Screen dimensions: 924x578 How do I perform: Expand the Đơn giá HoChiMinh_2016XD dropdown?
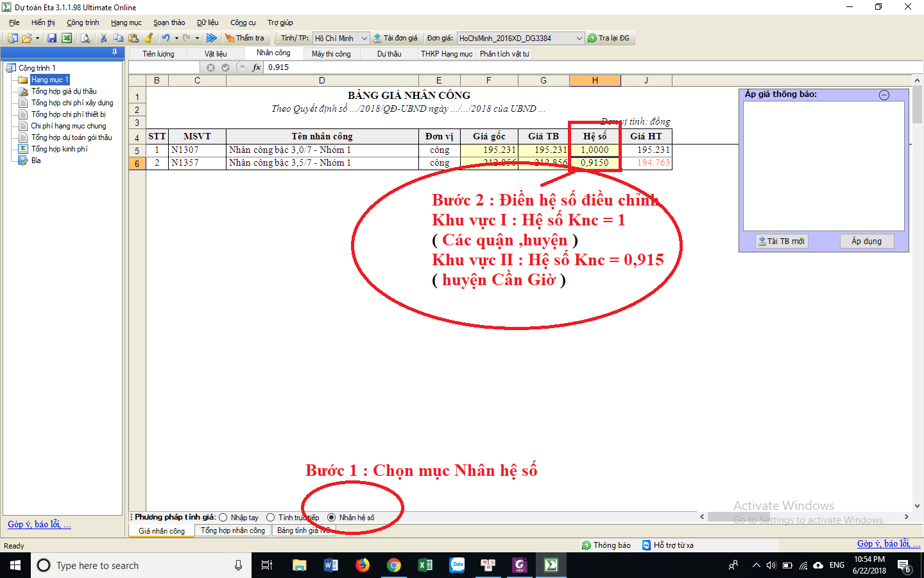579,39
